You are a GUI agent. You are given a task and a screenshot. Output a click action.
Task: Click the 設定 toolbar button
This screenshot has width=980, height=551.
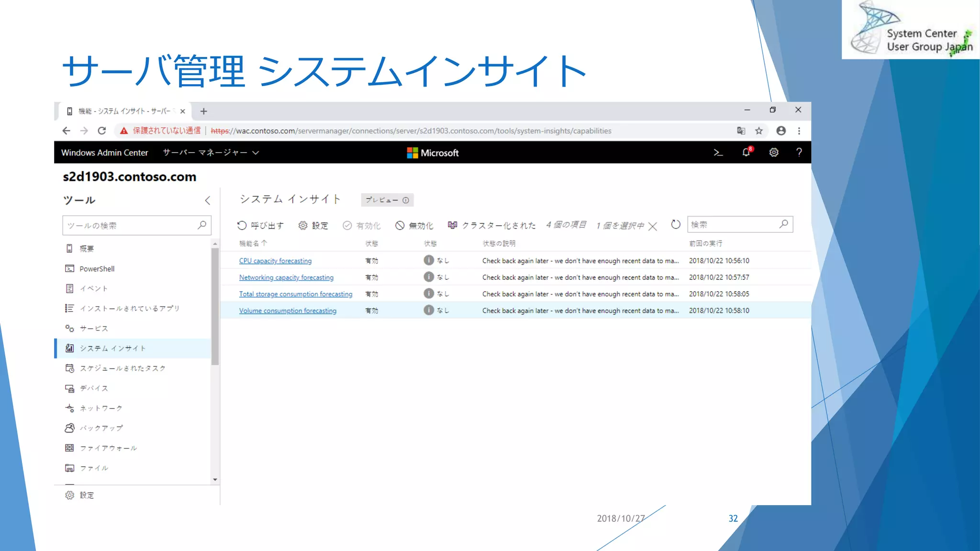pos(313,225)
